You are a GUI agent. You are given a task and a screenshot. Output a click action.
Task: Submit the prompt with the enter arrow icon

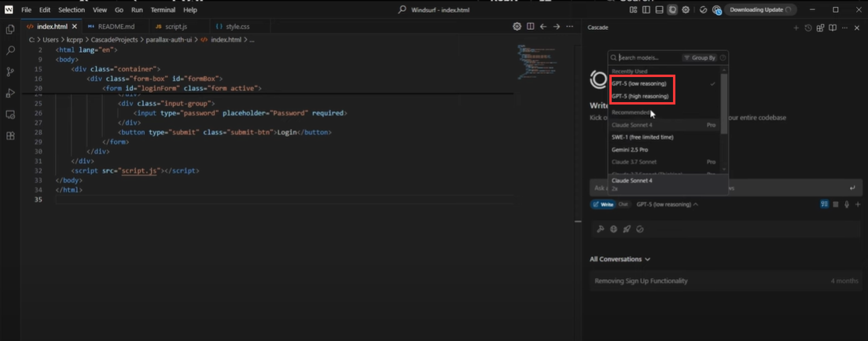pyautogui.click(x=852, y=188)
